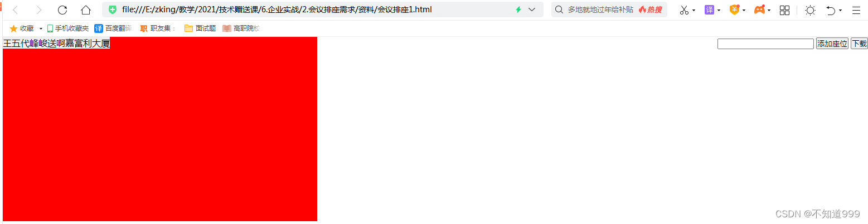Expand the address bar dropdown chevron
The width and height of the screenshot is (868, 224).
click(532, 9)
